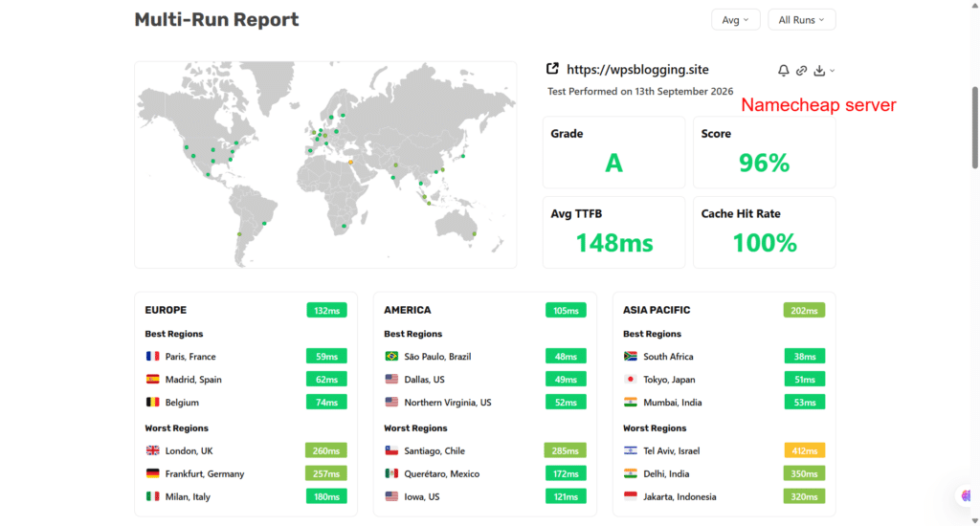This screenshot has height=526, width=980.
Task: Click the floating widget icon at bottom right
Action: click(967, 496)
